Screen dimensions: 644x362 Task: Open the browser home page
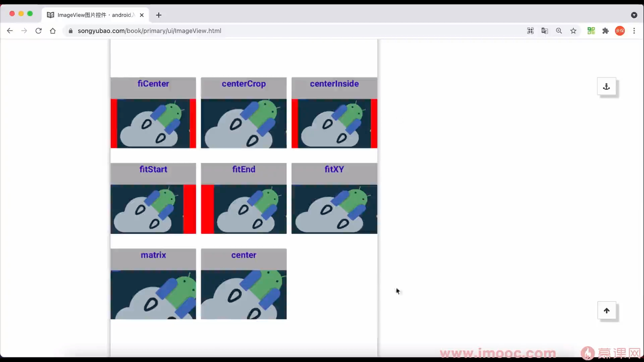[53, 31]
